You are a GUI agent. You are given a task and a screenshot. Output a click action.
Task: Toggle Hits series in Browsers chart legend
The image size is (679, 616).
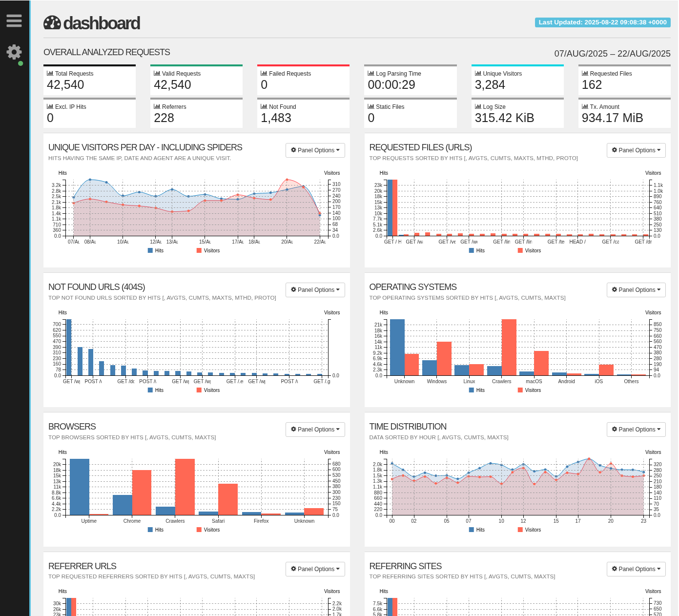tap(156, 530)
